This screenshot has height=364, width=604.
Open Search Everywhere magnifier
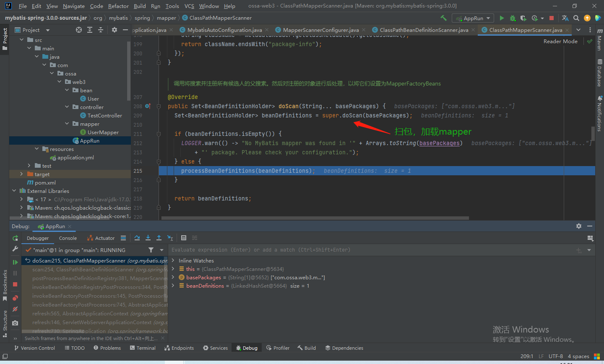click(x=576, y=18)
